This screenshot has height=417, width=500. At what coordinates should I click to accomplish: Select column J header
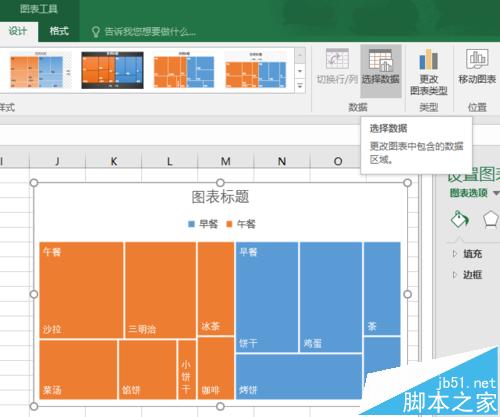[x=57, y=161]
